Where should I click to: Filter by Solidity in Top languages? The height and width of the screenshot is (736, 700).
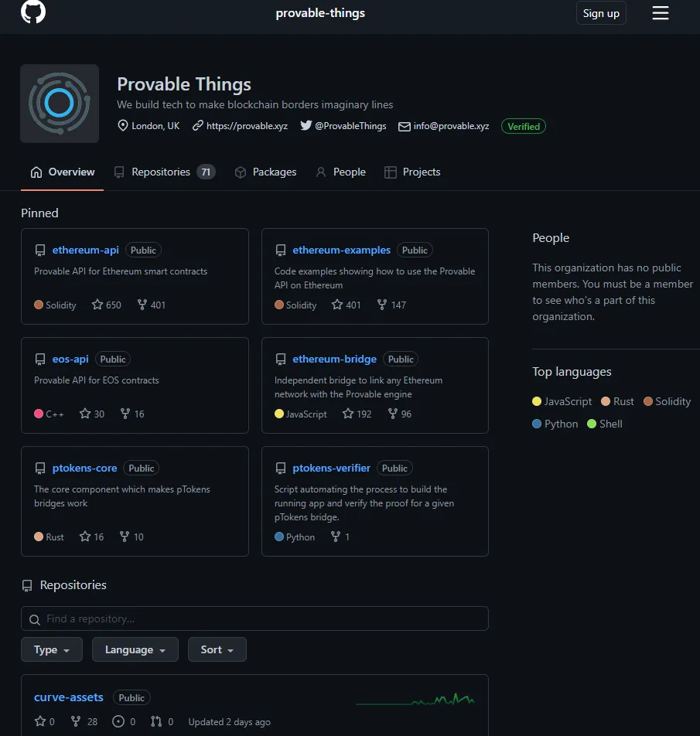pos(668,401)
